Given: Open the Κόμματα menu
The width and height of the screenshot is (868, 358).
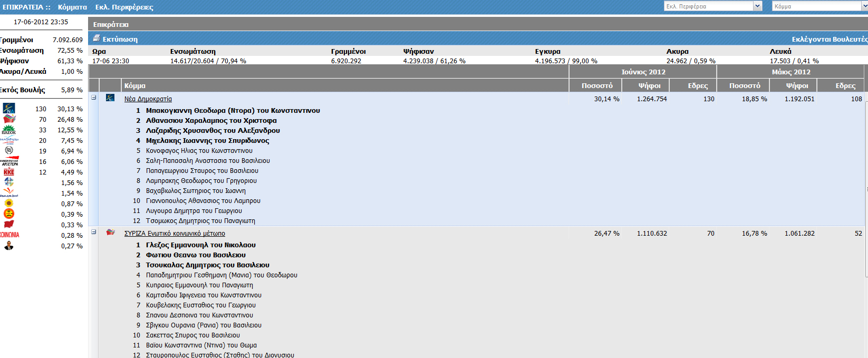Looking at the screenshot, I should [72, 7].
